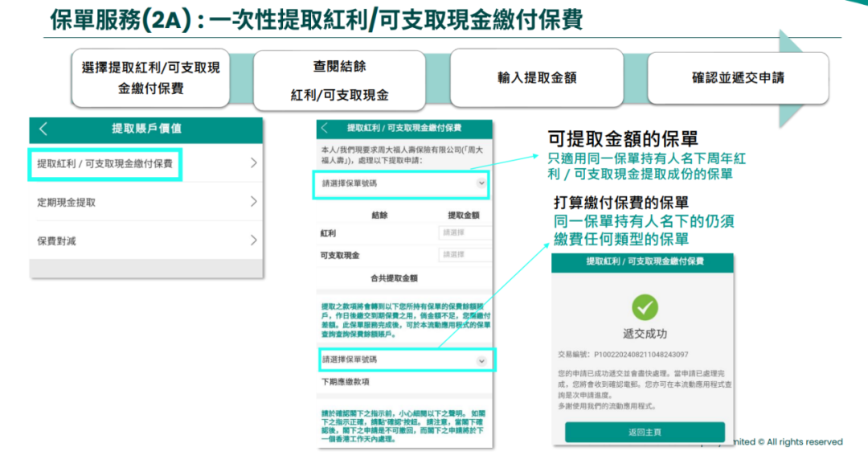The height and width of the screenshot is (452, 868).
Task: Click arrow icon next to 定期現金提取
Action: (253, 202)
